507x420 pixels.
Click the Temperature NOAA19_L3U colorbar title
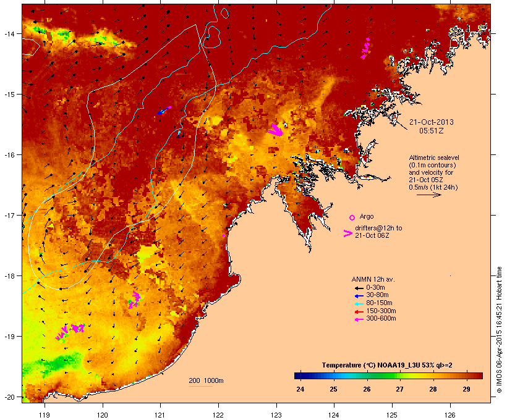click(x=387, y=365)
